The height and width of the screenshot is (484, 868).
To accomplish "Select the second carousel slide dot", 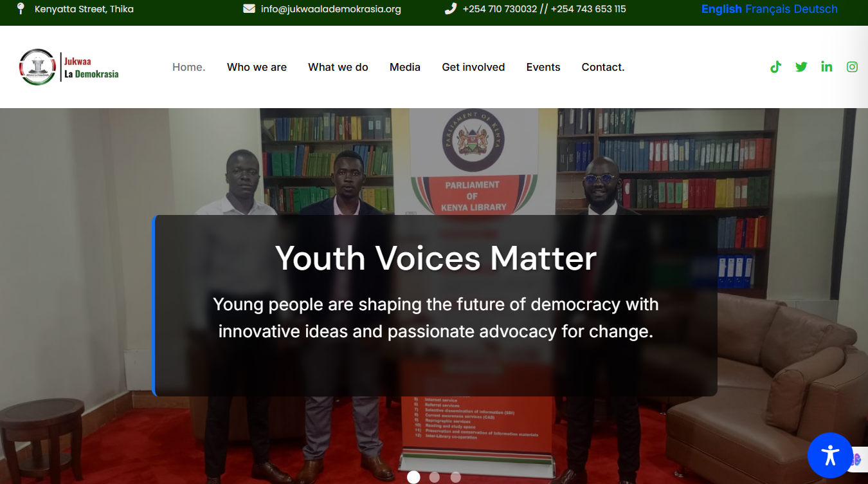I will point(435,477).
